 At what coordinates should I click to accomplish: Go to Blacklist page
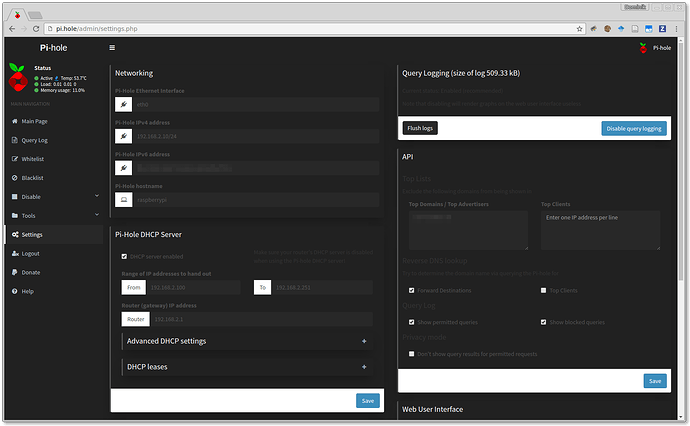(x=32, y=178)
